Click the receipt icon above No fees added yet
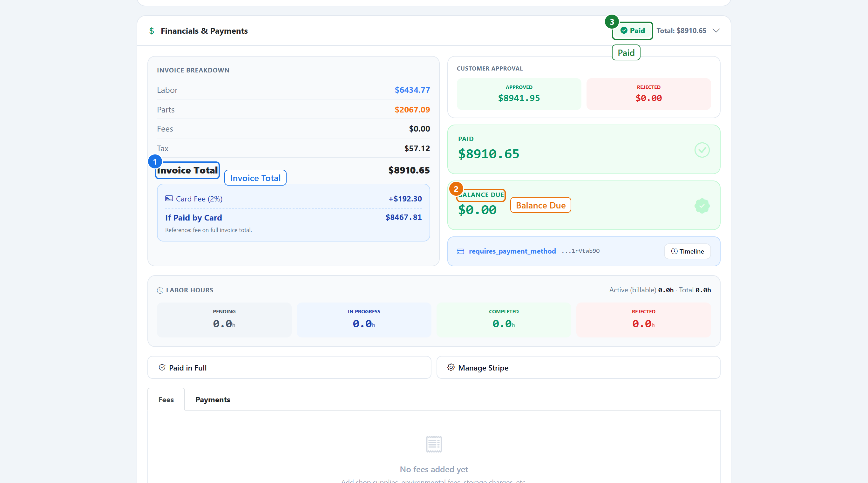This screenshot has width=868, height=483. coord(434,444)
